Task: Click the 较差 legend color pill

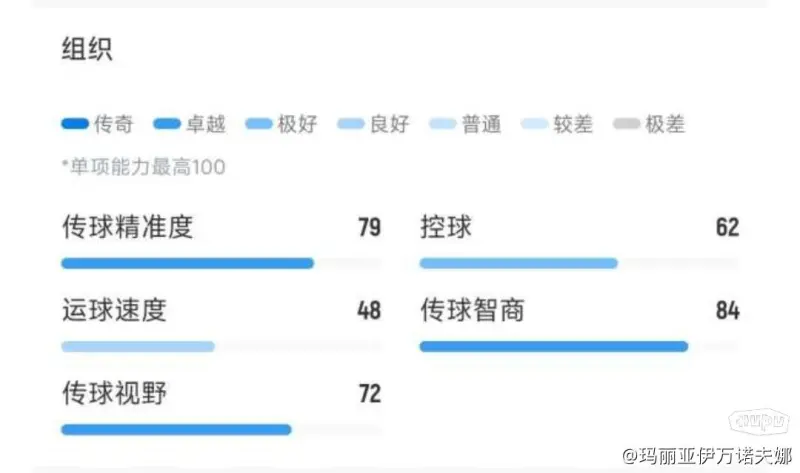Action: pyautogui.click(x=534, y=123)
